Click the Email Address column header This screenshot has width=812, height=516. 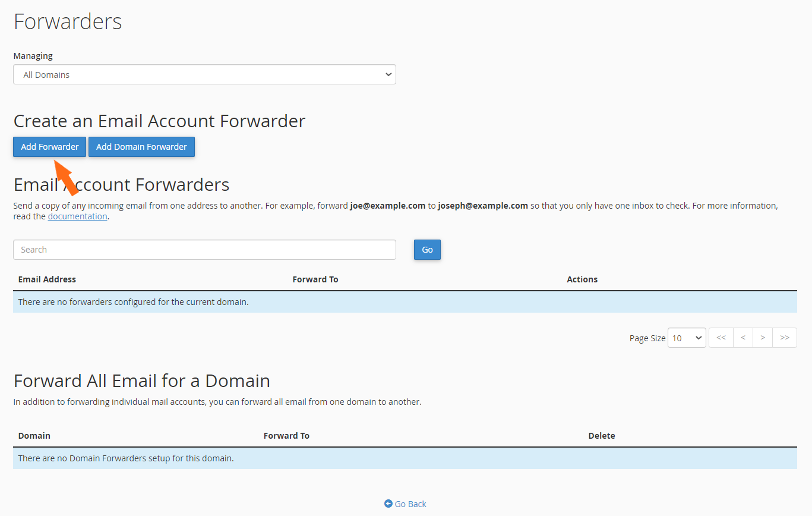(47, 278)
